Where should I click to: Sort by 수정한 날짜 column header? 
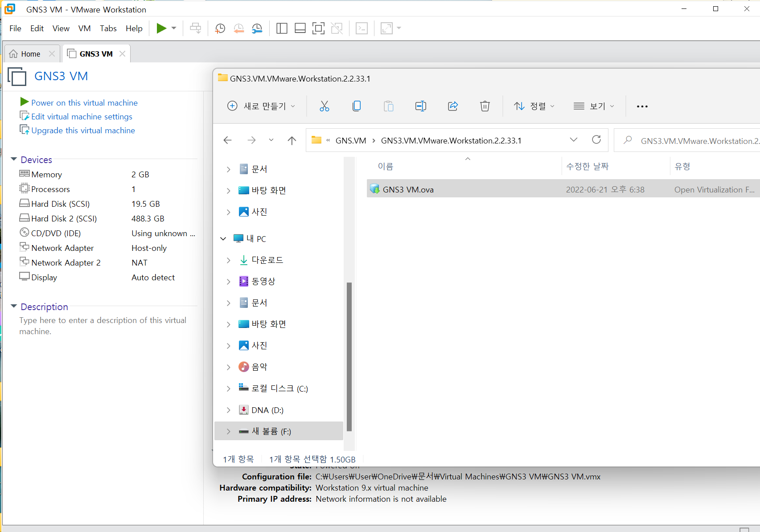coord(587,166)
